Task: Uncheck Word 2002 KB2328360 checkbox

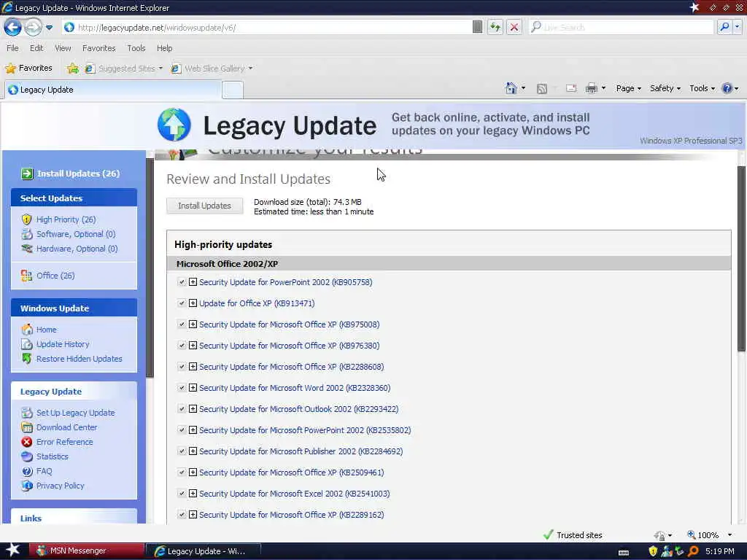Action: click(182, 388)
